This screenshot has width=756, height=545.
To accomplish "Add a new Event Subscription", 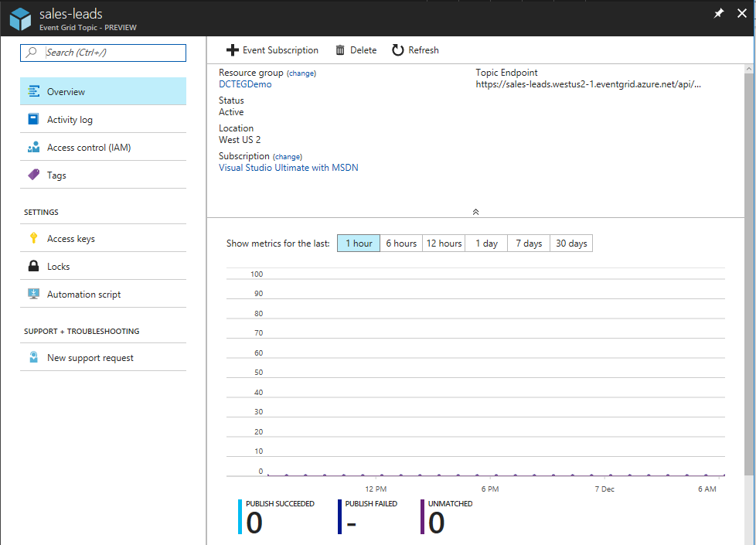I will pyautogui.click(x=272, y=50).
